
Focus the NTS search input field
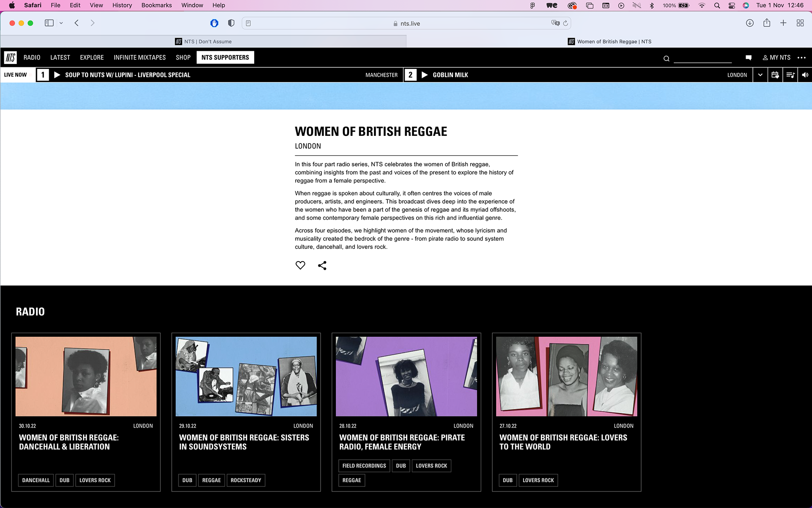pyautogui.click(x=702, y=58)
